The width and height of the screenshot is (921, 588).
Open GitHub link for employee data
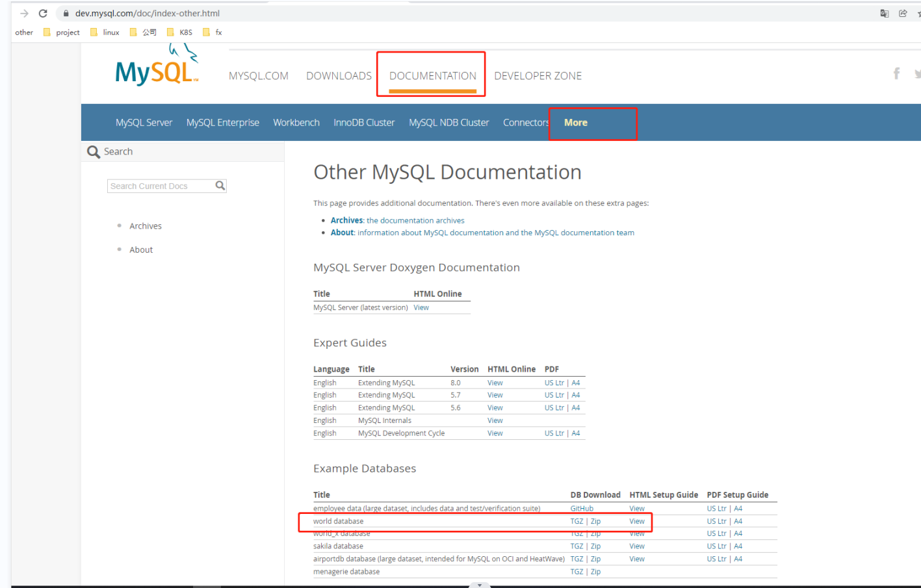coord(582,509)
